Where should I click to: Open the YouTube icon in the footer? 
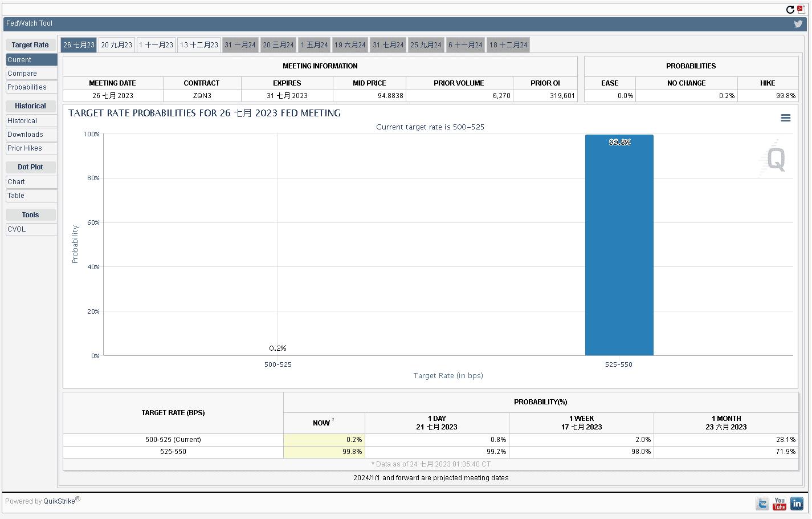[x=780, y=504]
